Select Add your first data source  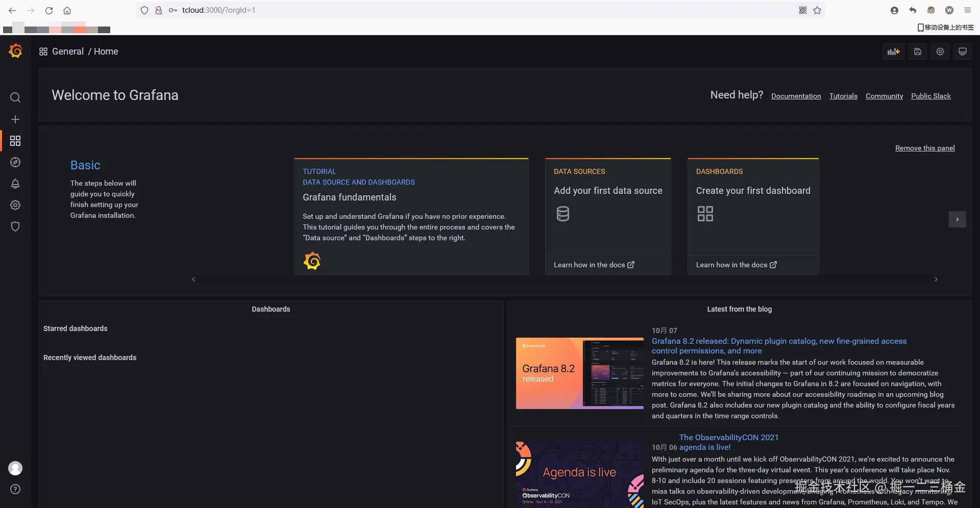(608, 191)
